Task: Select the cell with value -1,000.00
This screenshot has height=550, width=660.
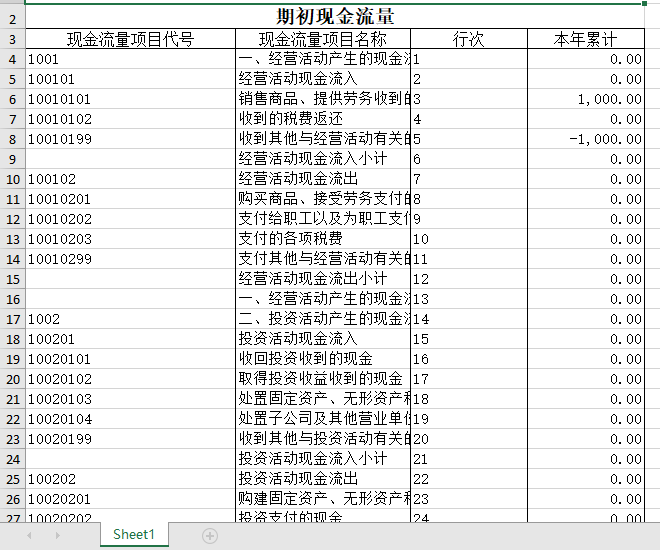Action: (x=586, y=139)
